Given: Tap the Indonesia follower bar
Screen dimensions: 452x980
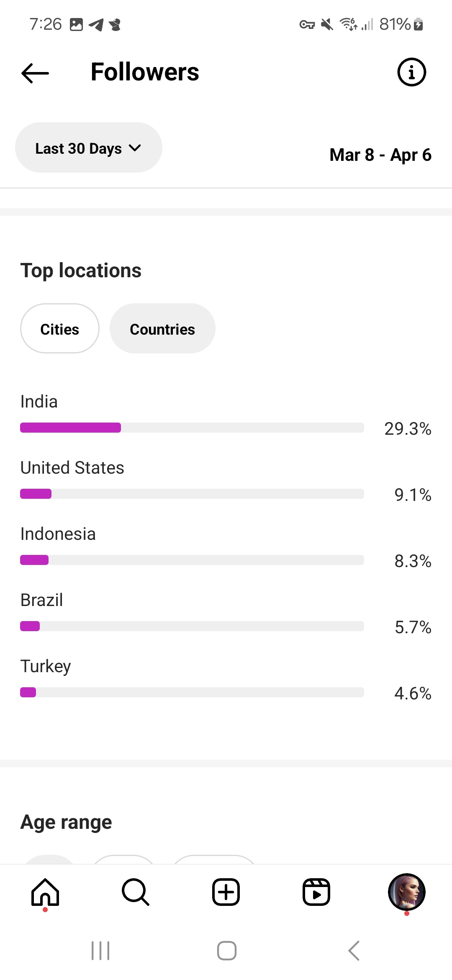Looking at the screenshot, I should pos(192,560).
